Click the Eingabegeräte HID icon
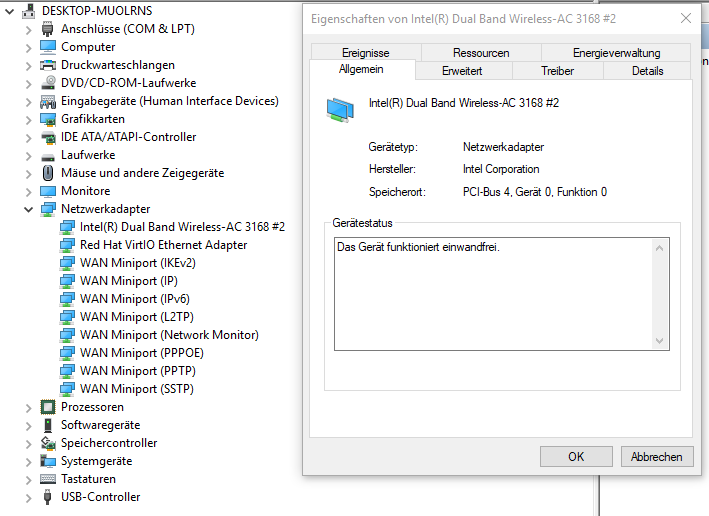Image resolution: width=709 pixels, height=516 pixels. [x=47, y=101]
